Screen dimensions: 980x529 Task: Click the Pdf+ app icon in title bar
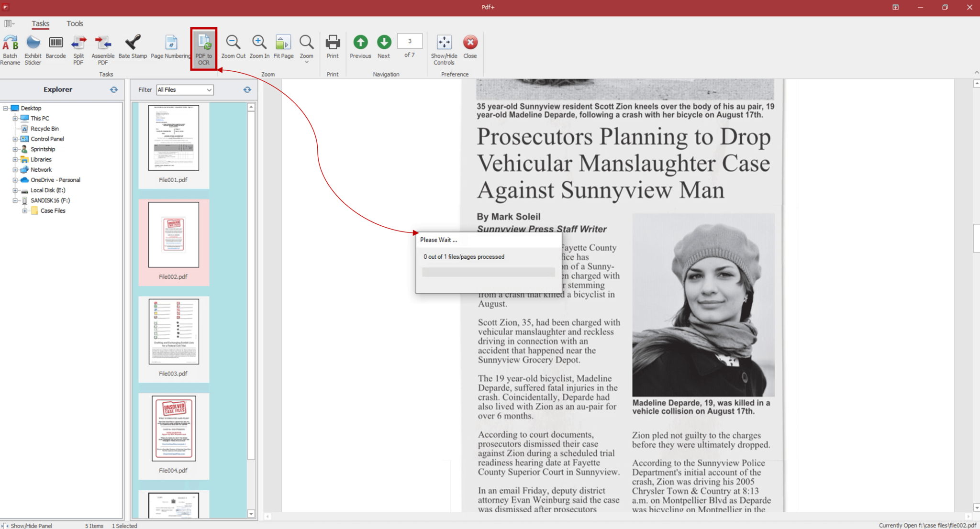coord(6,7)
